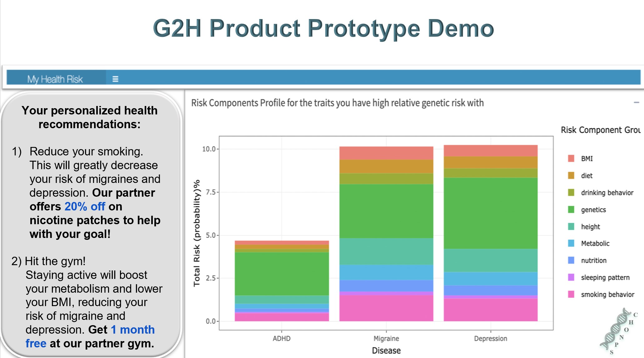Select the Metabolic legend swatch

click(x=571, y=243)
